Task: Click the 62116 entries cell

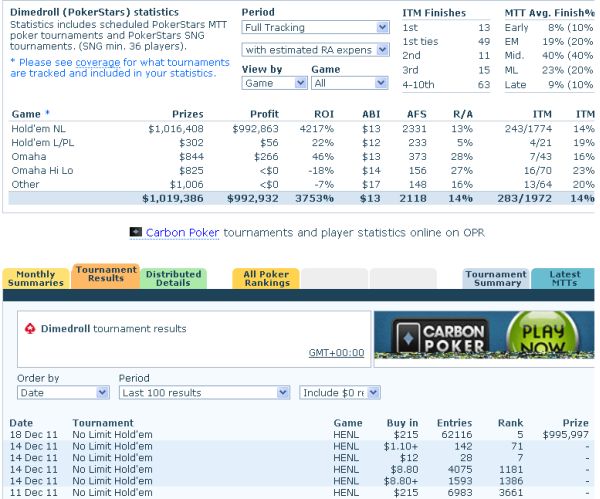Action: click(x=456, y=435)
